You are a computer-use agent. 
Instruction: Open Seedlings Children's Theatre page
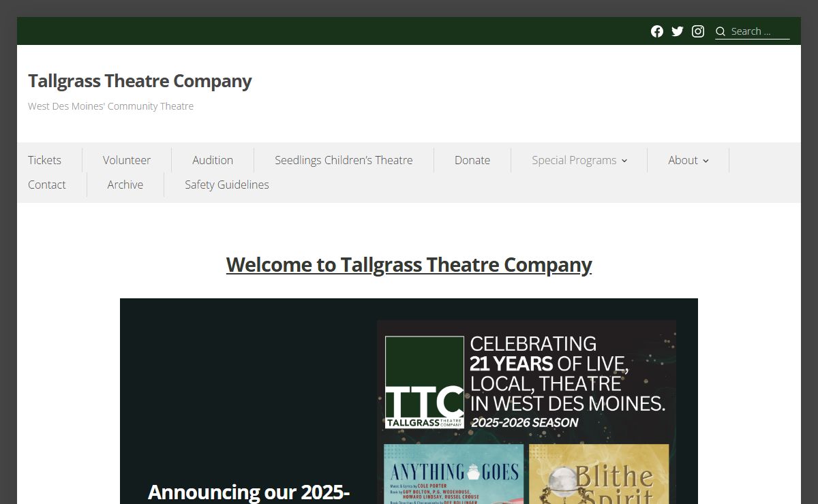(x=344, y=160)
